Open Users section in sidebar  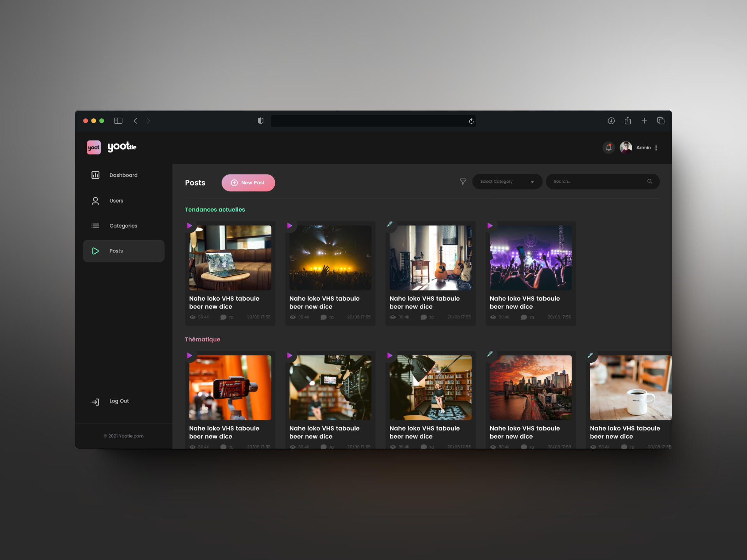(x=116, y=201)
